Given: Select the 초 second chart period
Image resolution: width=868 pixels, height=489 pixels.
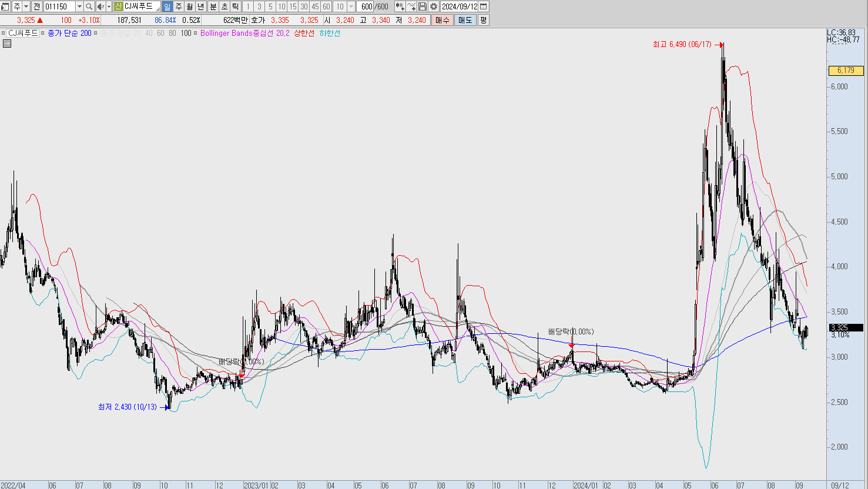Looking at the screenshot, I should tap(224, 6).
